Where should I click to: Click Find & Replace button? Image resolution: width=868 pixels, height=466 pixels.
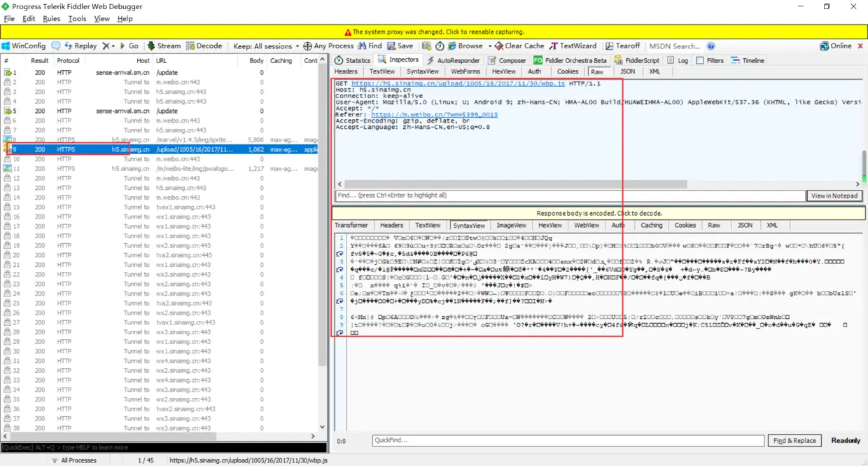(794, 441)
